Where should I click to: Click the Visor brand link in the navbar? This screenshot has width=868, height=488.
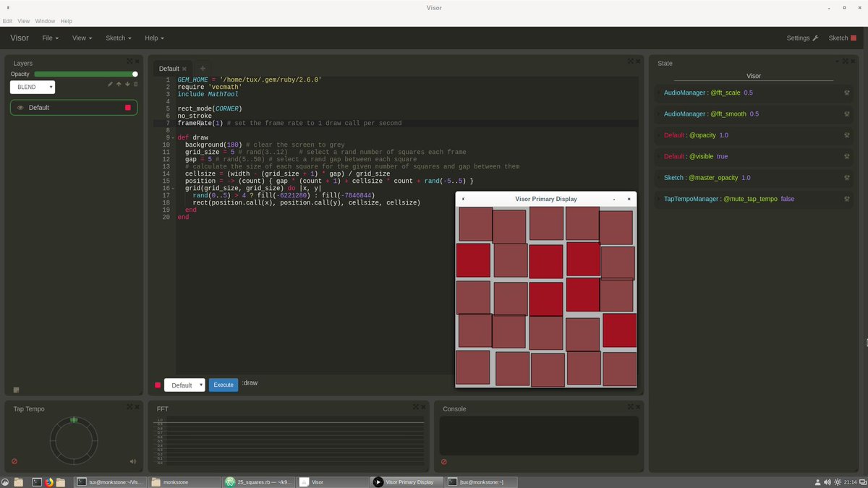point(20,38)
